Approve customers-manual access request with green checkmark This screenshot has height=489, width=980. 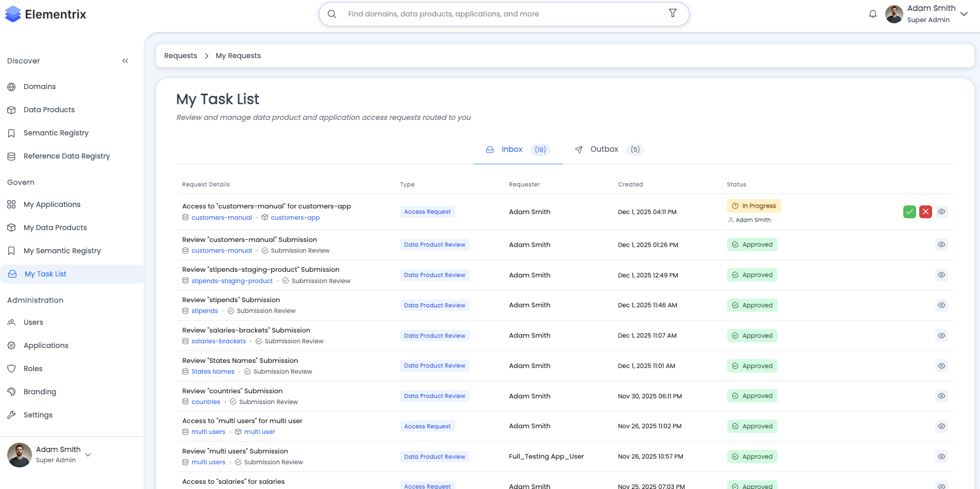click(909, 212)
